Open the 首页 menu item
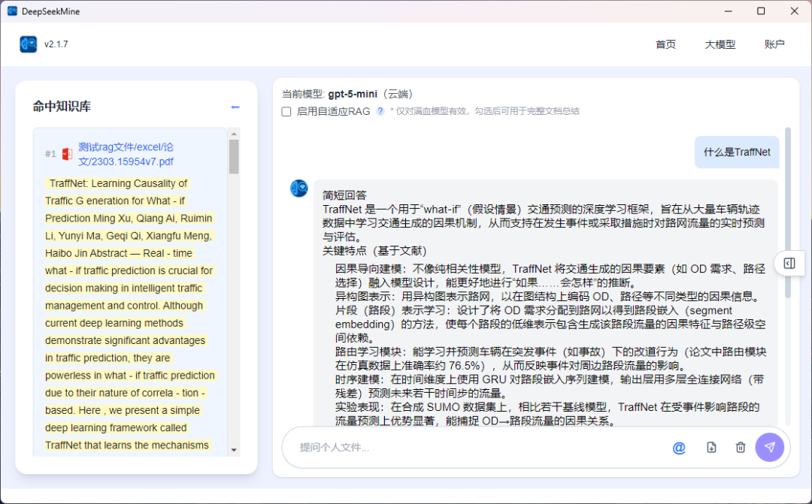This screenshot has width=812, height=504. tap(665, 44)
